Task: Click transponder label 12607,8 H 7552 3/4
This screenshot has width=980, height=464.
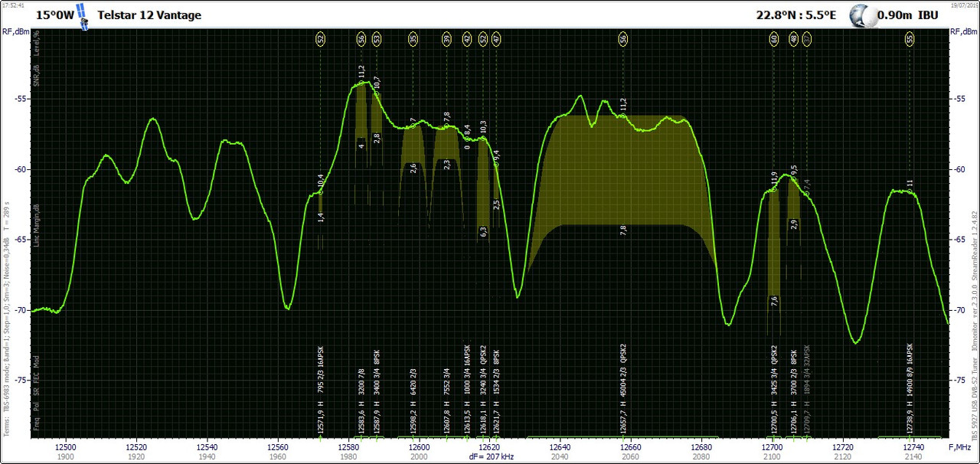Action: [x=446, y=401]
